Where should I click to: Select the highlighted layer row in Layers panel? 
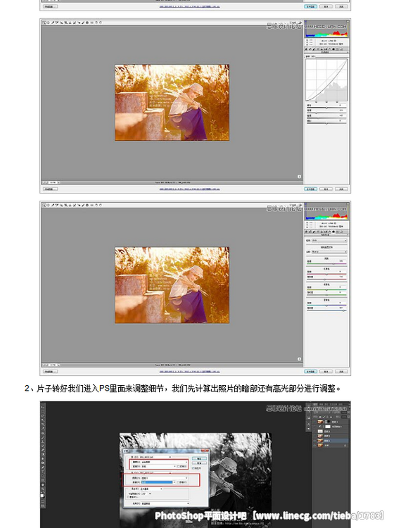[x=331, y=441]
